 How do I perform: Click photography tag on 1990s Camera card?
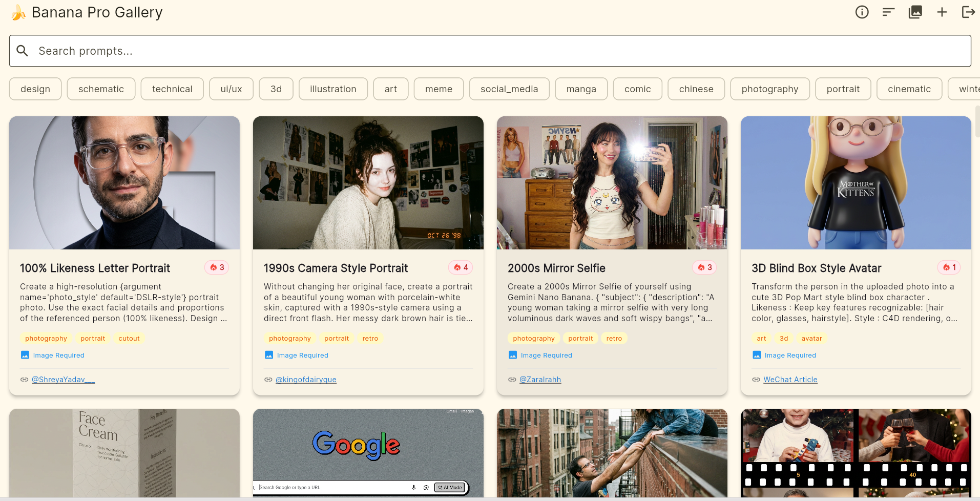[290, 339]
